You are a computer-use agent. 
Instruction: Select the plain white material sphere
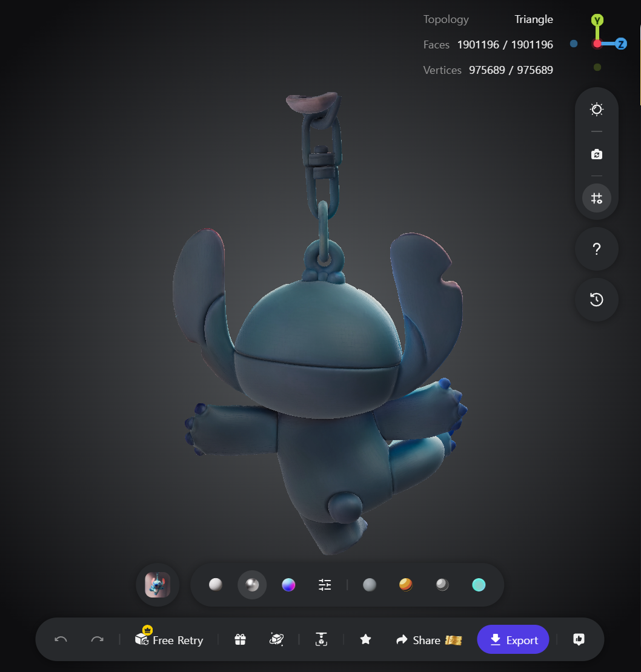click(215, 585)
